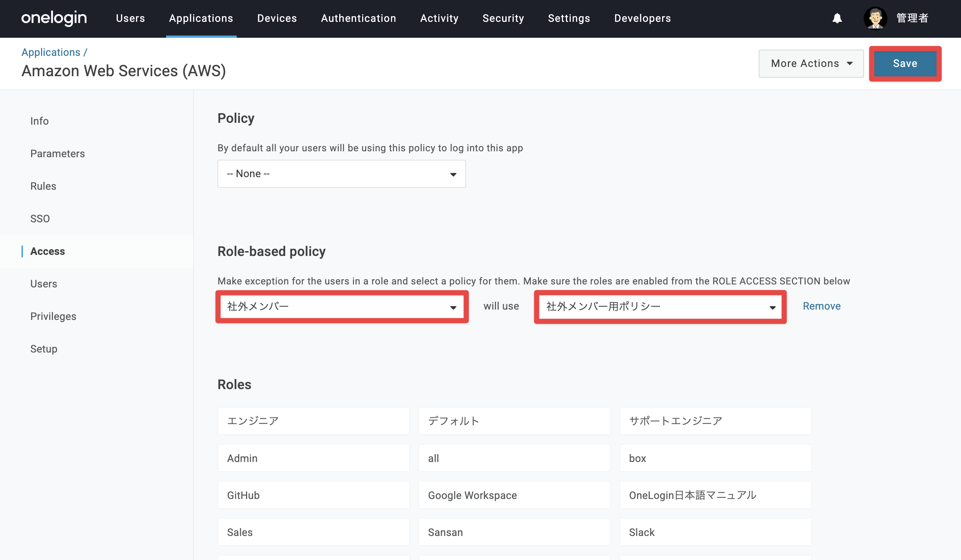
Task: Toggle the エンジニア role
Action: pyautogui.click(x=313, y=421)
